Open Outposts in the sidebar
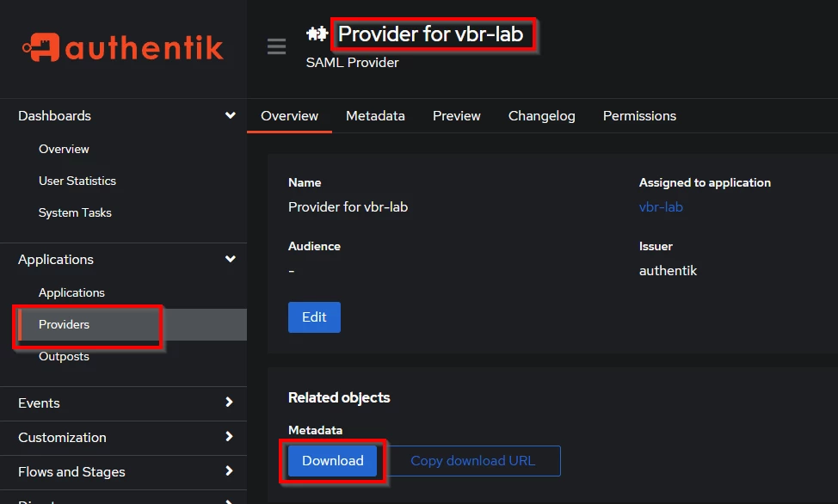 pyautogui.click(x=64, y=356)
